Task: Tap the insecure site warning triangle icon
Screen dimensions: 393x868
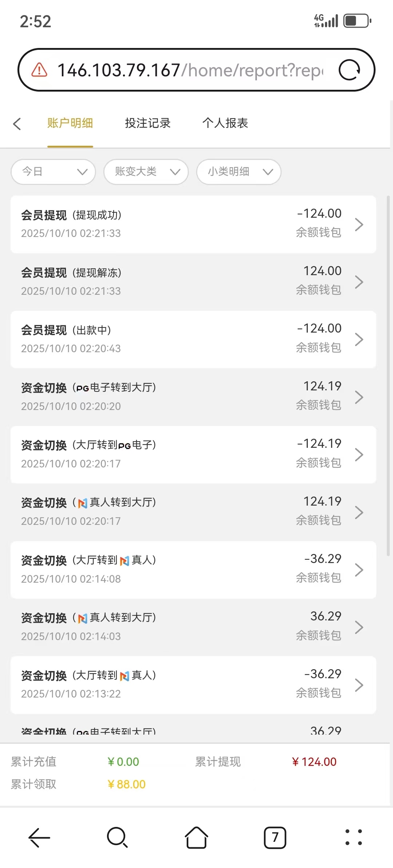Action: 39,70
